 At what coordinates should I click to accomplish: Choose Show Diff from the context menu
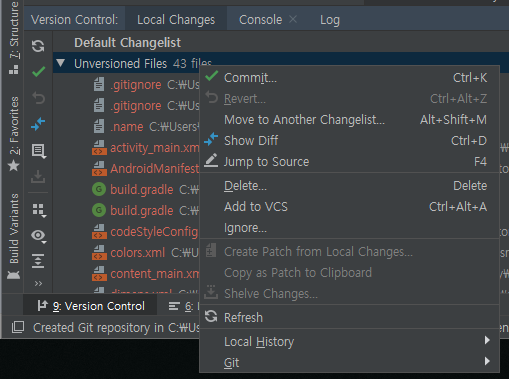pyautogui.click(x=349, y=141)
